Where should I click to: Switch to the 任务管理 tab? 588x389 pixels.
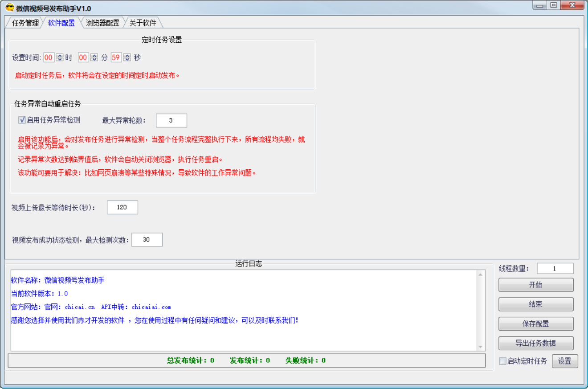[25, 23]
